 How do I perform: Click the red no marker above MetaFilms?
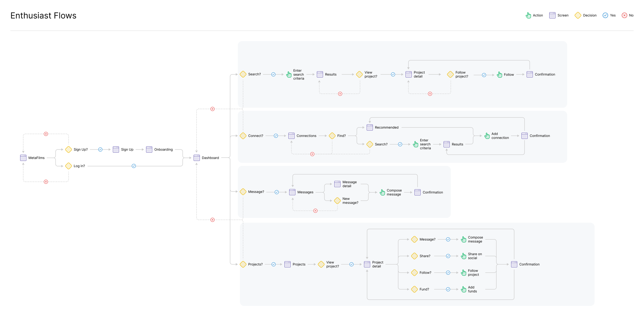[x=46, y=134]
